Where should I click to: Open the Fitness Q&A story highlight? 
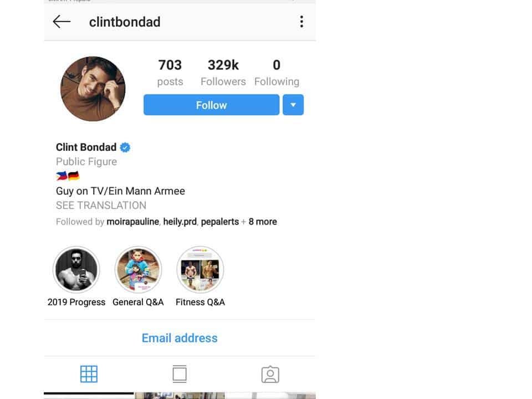(200, 270)
